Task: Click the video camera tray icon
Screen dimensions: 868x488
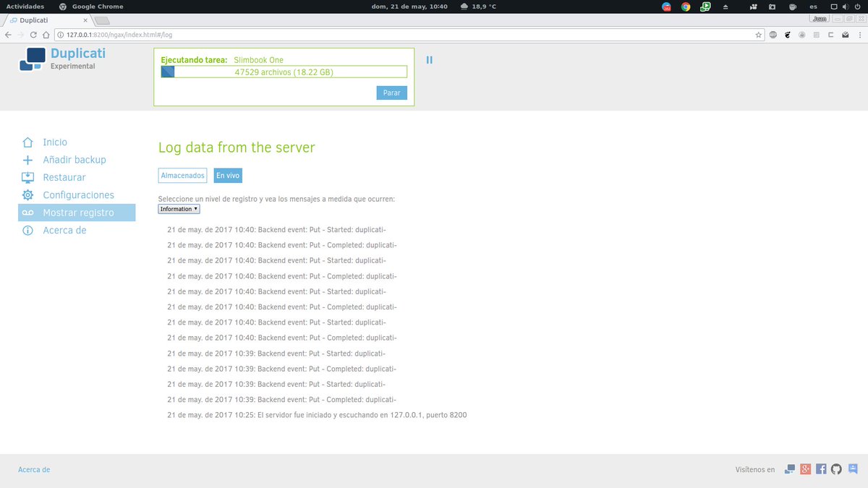Action: coord(753,7)
